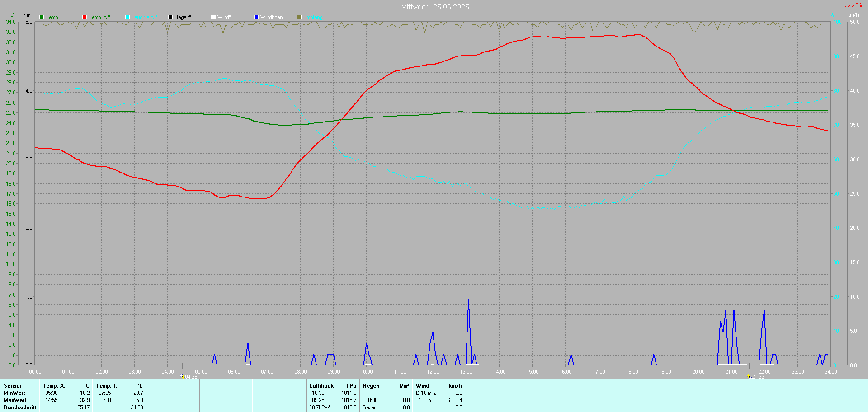Click the km/h unit label of wind axis
The width and height of the screenshot is (868, 412).
click(853, 15)
